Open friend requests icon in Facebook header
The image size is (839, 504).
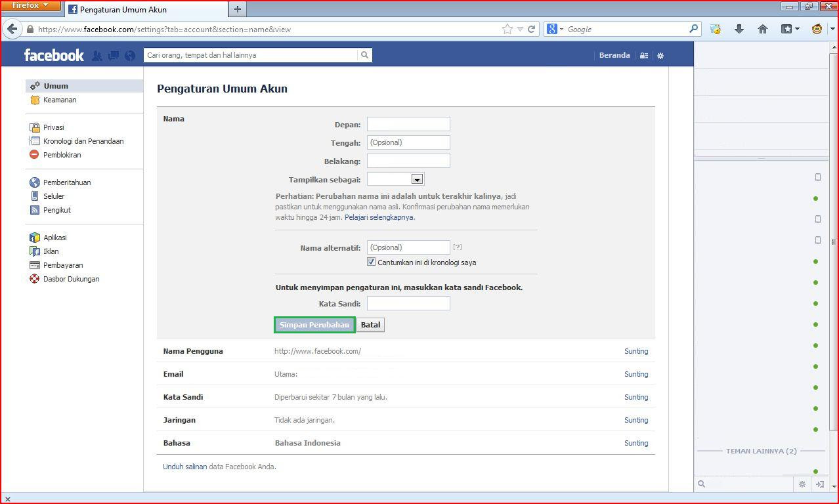tap(97, 56)
